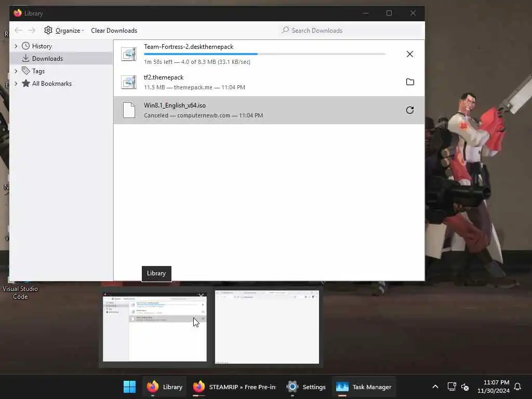Select the Team-Fortress-2.deskthemepack file name
This screenshot has width=532, height=399.
click(x=188, y=47)
